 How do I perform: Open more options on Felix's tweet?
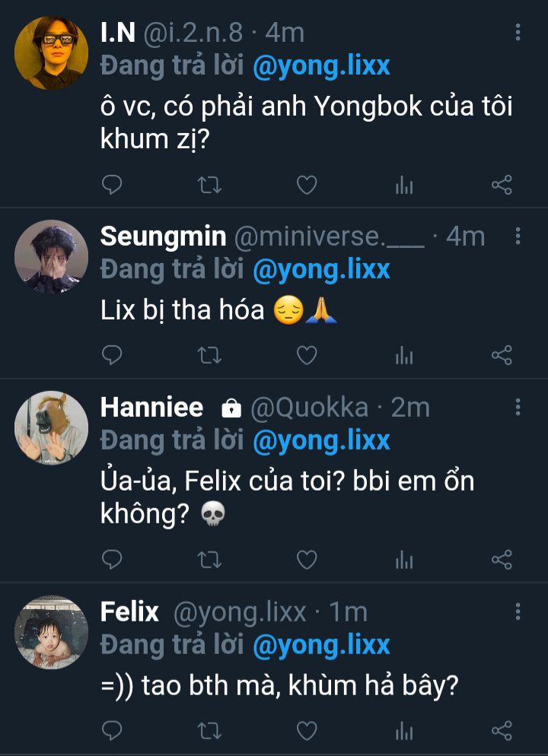pyautogui.click(x=518, y=611)
